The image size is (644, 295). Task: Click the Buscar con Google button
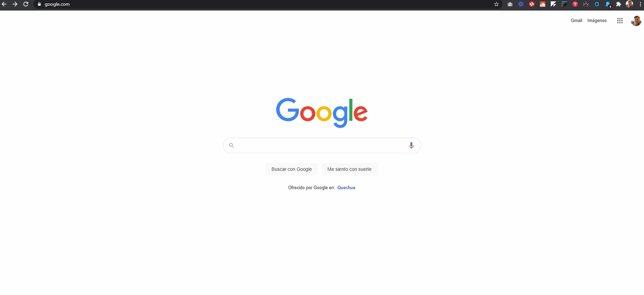(x=291, y=169)
